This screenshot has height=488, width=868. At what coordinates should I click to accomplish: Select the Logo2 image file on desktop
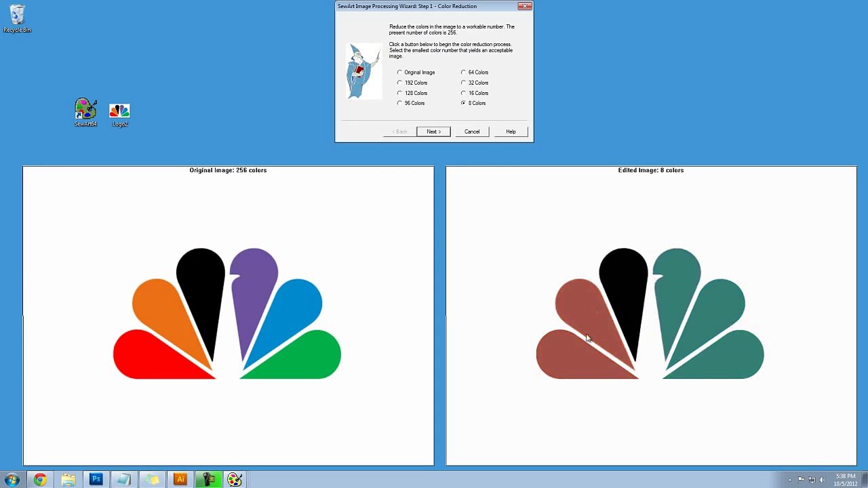tap(119, 115)
